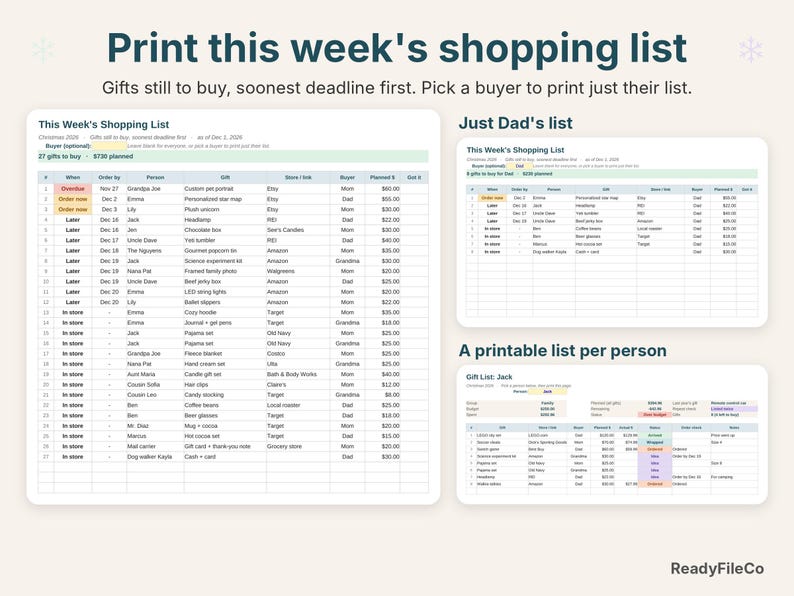Select the $8.00 planned amount
The width and height of the screenshot is (794, 596).
tap(382, 395)
